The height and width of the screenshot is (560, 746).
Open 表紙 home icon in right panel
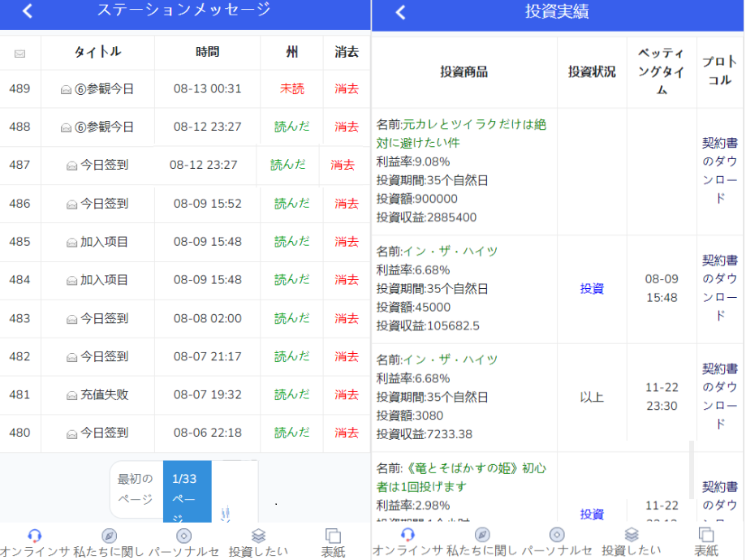click(706, 535)
